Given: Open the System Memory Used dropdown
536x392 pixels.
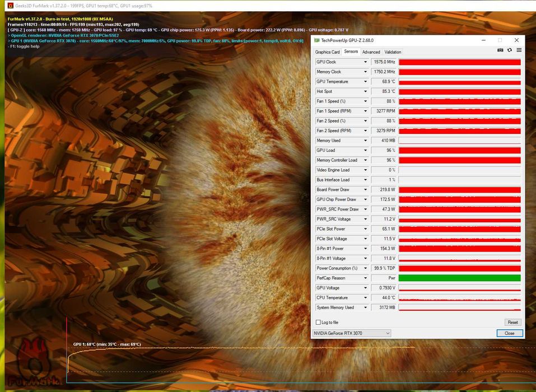Looking at the screenshot, I should click(x=365, y=307).
